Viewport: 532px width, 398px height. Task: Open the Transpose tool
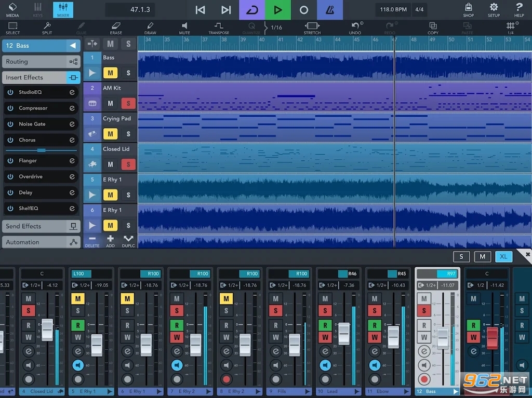pyautogui.click(x=219, y=28)
